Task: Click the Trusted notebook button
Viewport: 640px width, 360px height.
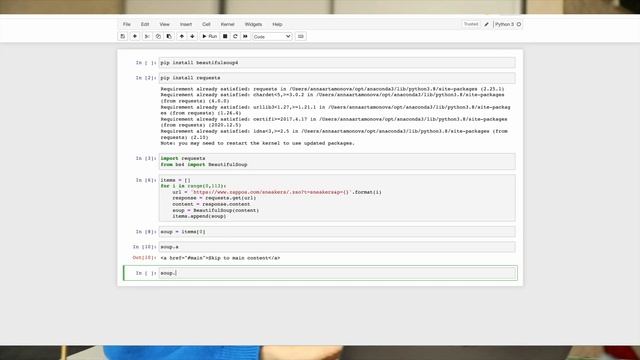Action: (x=471, y=24)
